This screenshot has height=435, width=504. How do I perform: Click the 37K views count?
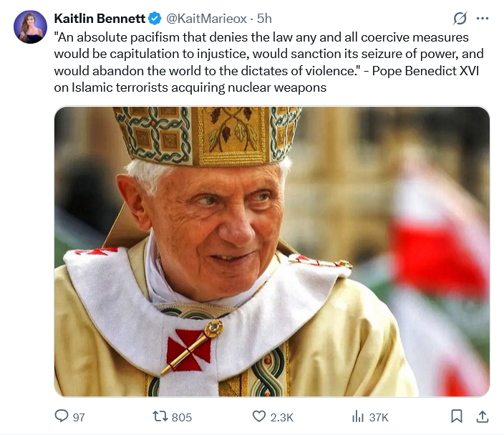379,417
